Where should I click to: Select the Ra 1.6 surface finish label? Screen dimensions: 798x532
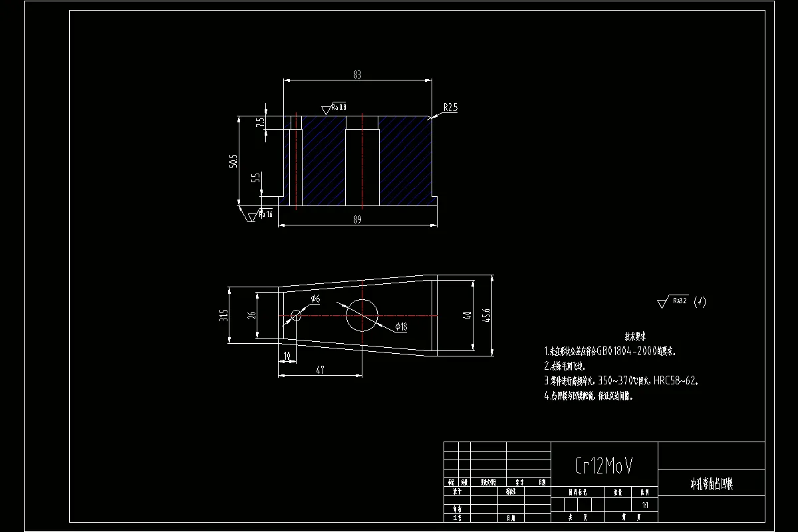[x=265, y=214]
